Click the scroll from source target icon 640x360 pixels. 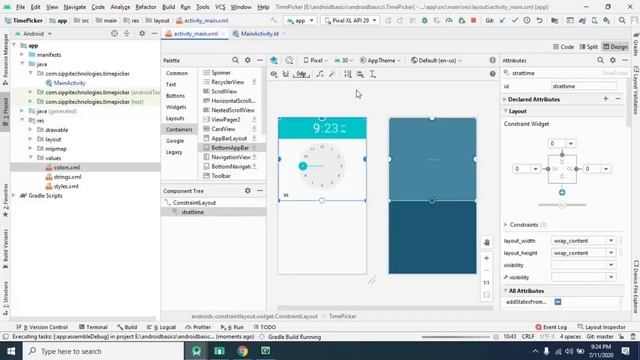(114, 33)
